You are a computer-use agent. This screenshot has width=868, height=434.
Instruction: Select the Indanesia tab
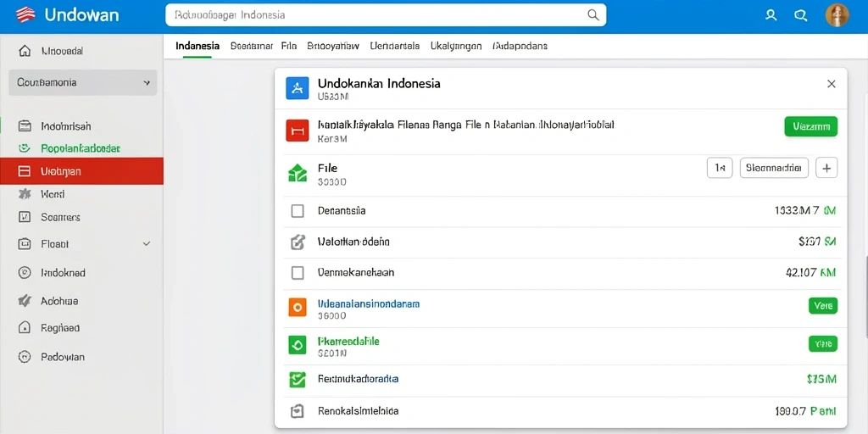click(x=198, y=47)
